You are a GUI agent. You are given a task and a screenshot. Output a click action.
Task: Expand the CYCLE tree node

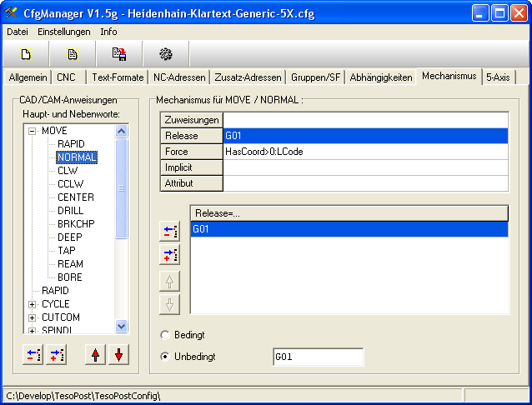(33, 304)
